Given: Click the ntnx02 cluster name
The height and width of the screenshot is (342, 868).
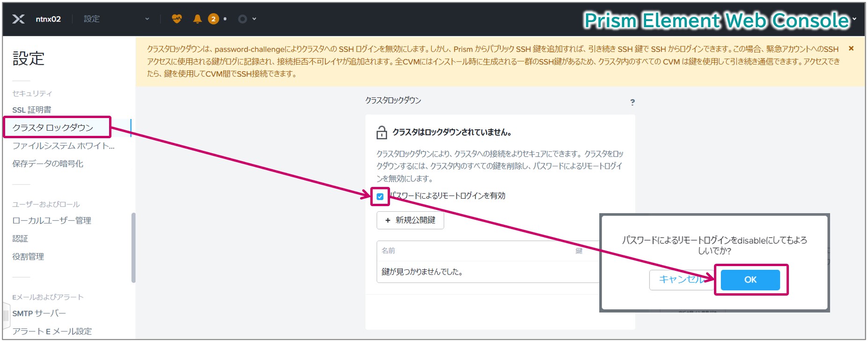Looking at the screenshot, I should (x=48, y=19).
